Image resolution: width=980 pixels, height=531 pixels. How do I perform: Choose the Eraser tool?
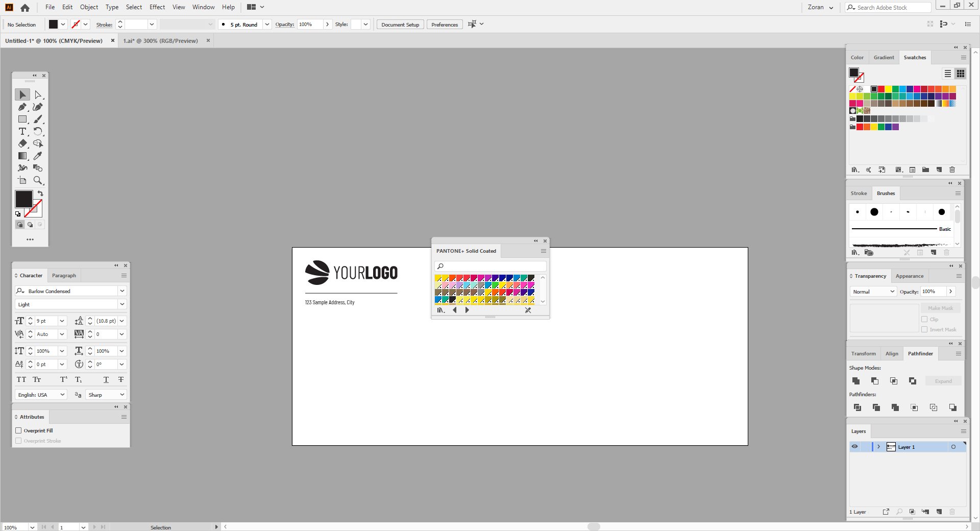(x=22, y=144)
